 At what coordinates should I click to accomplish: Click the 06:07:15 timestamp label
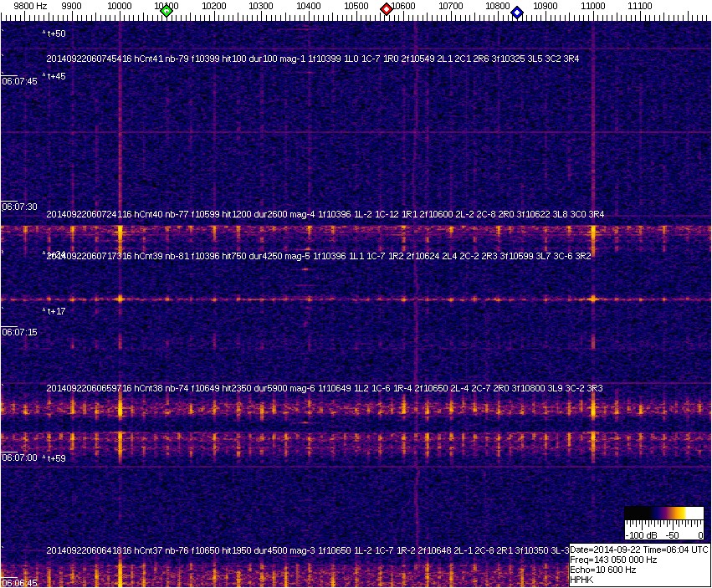19,332
